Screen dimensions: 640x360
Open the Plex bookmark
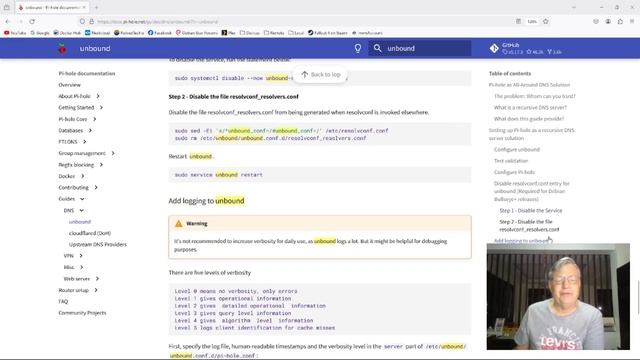tap(229, 33)
